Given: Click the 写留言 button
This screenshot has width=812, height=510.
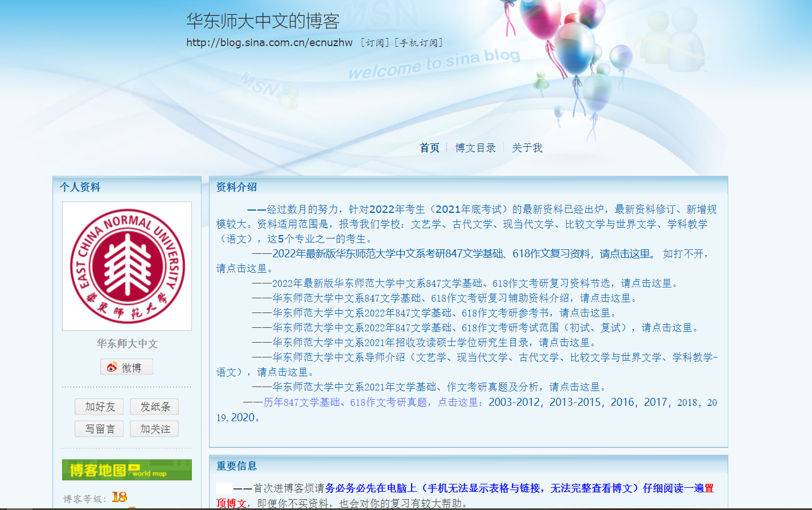Looking at the screenshot, I should point(99,429).
